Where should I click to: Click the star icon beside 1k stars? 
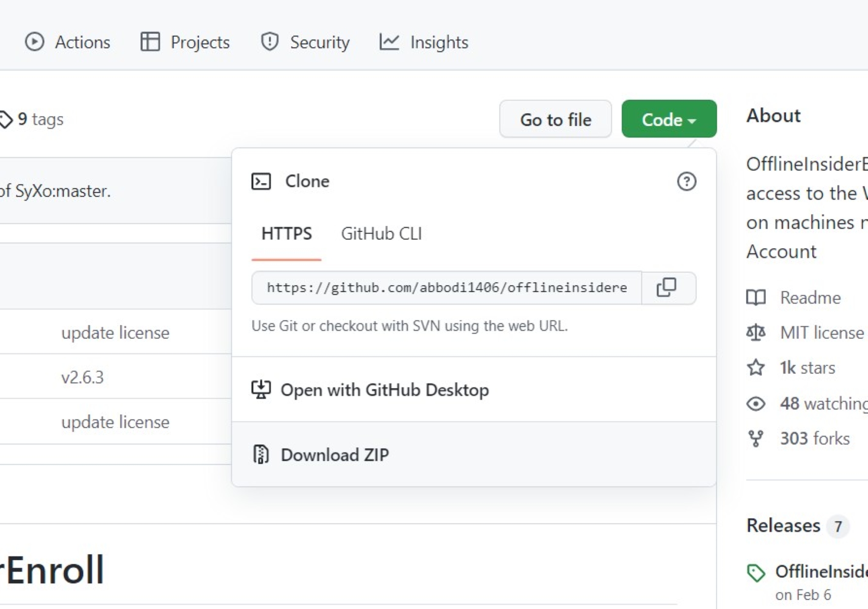click(756, 368)
